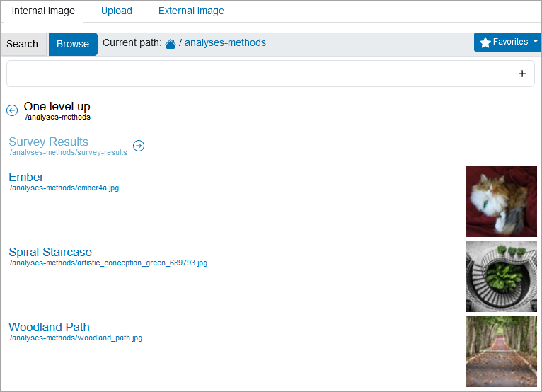Image resolution: width=542 pixels, height=392 pixels.
Task: Select the Spiral Staircase image title
Action: click(50, 252)
